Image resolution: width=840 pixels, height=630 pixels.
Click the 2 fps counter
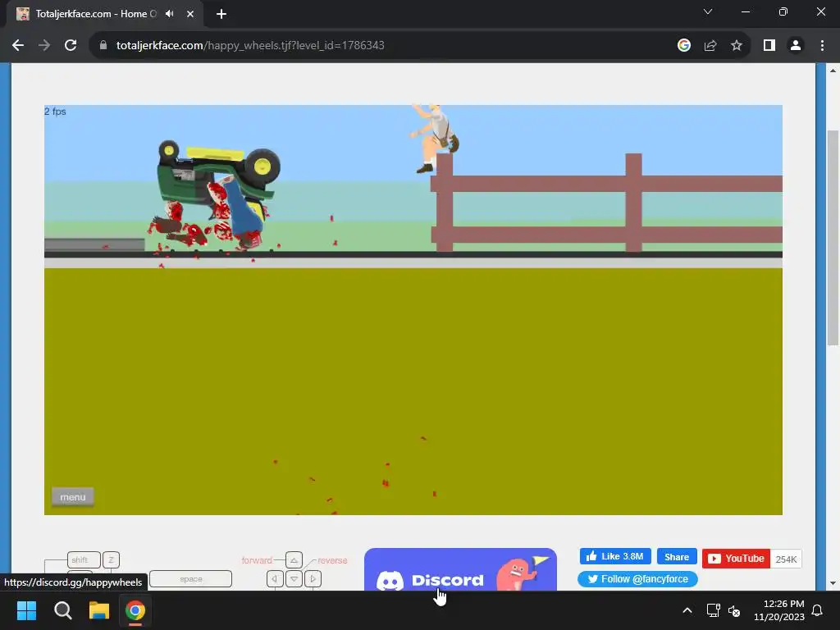coord(55,112)
